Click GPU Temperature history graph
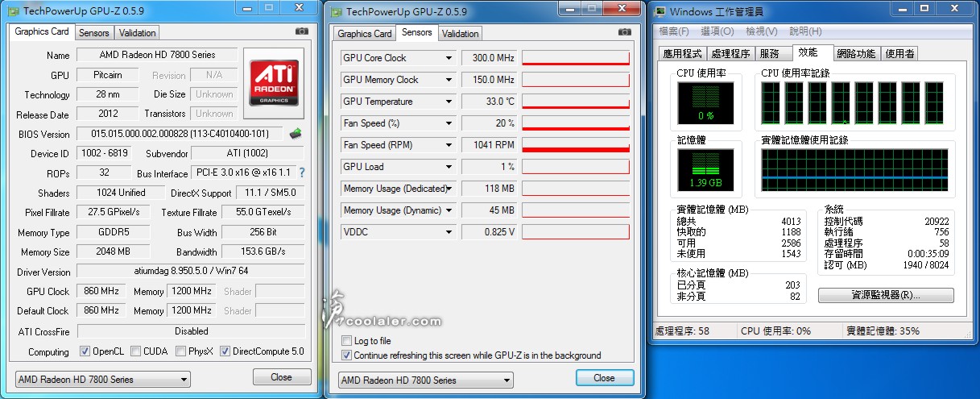 point(575,102)
